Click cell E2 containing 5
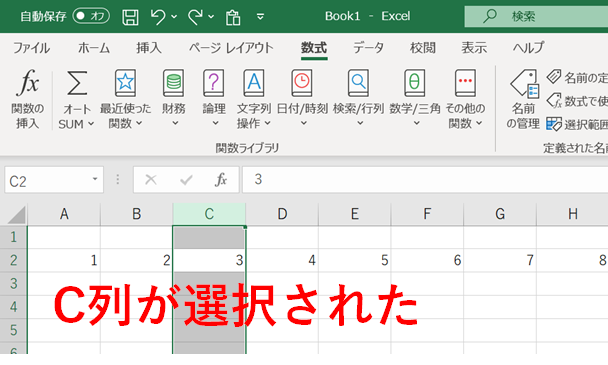 pos(355,260)
